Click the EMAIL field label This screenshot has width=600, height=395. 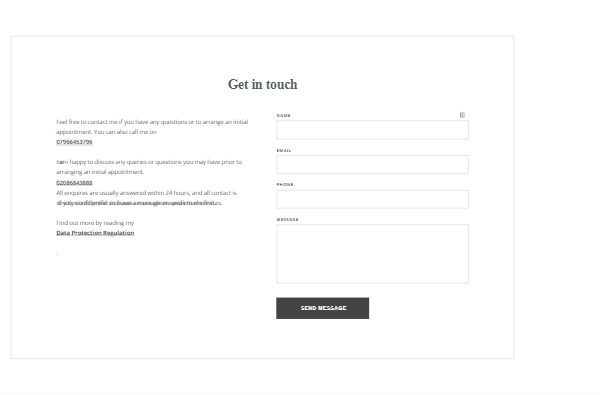(284, 150)
